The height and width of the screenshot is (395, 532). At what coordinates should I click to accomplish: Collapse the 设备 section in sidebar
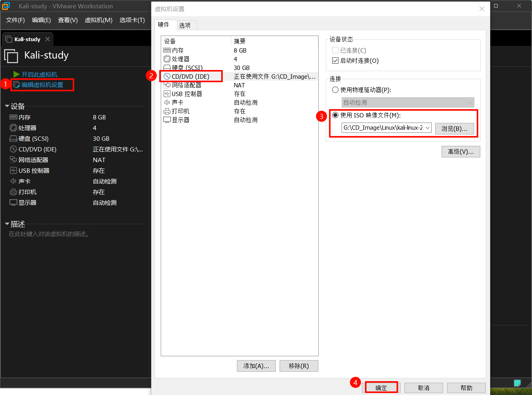pyautogui.click(x=7, y=106)
